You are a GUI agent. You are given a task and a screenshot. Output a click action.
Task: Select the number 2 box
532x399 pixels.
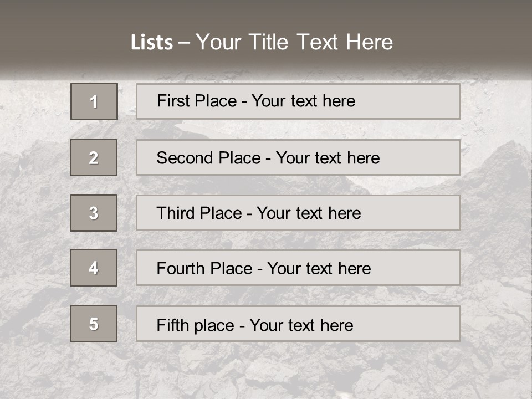(x=94, y=157)
